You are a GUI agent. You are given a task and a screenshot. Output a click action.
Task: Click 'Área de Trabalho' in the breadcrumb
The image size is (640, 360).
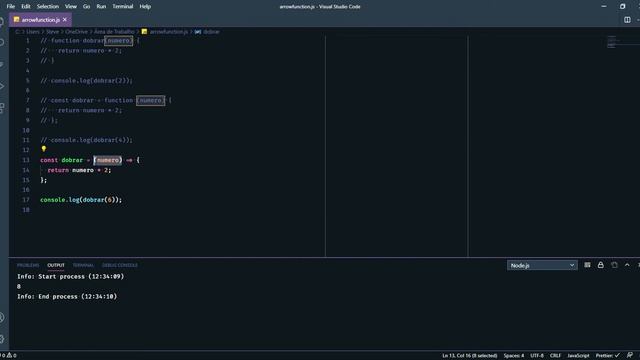[x=114, y=31]
